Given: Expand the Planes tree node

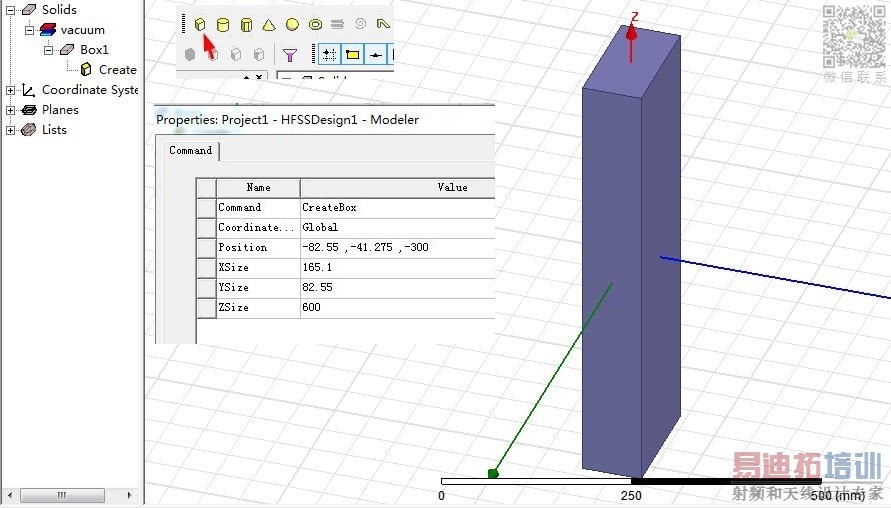Looking at the screenshot, I should point(10,110).
